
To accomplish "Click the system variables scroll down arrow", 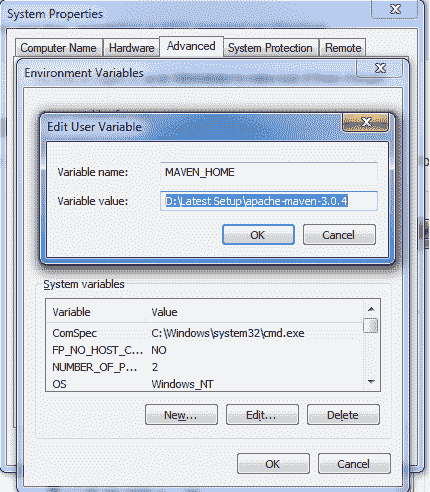I will pos(371,382).
